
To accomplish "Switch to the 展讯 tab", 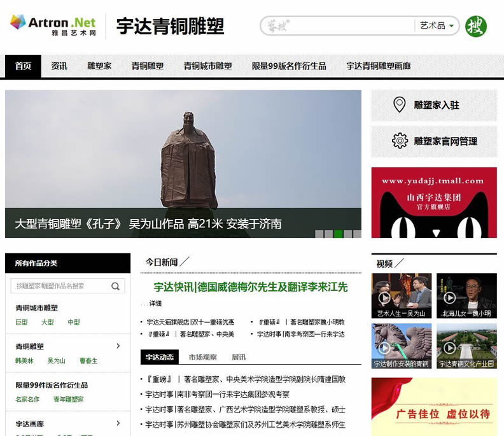I will tap(239, 357).
